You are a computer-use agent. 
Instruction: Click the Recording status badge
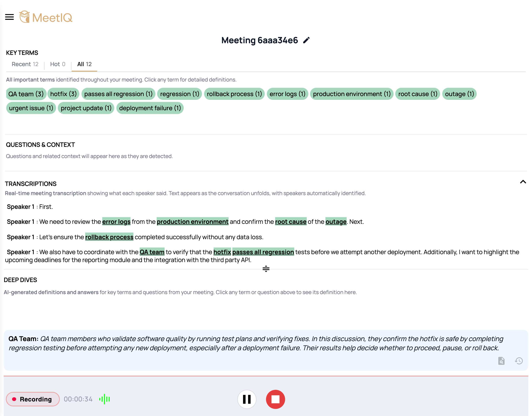(x=33, y=399)
